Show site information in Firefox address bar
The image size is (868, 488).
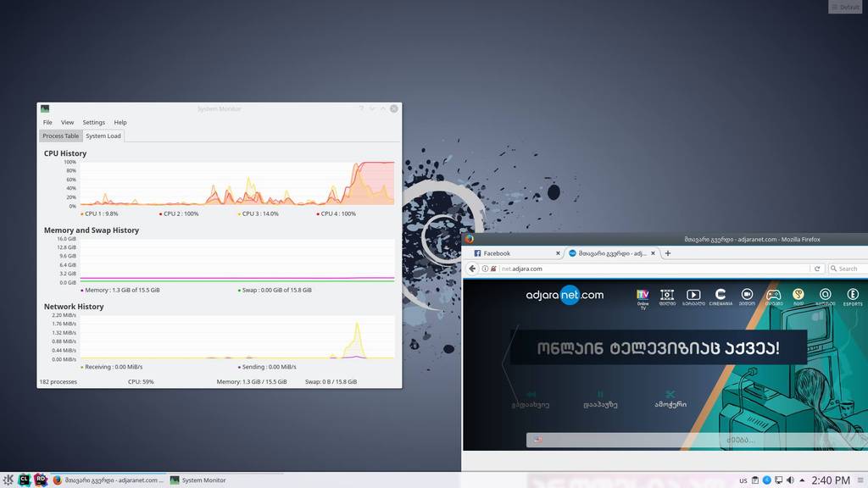pos(485,269)
